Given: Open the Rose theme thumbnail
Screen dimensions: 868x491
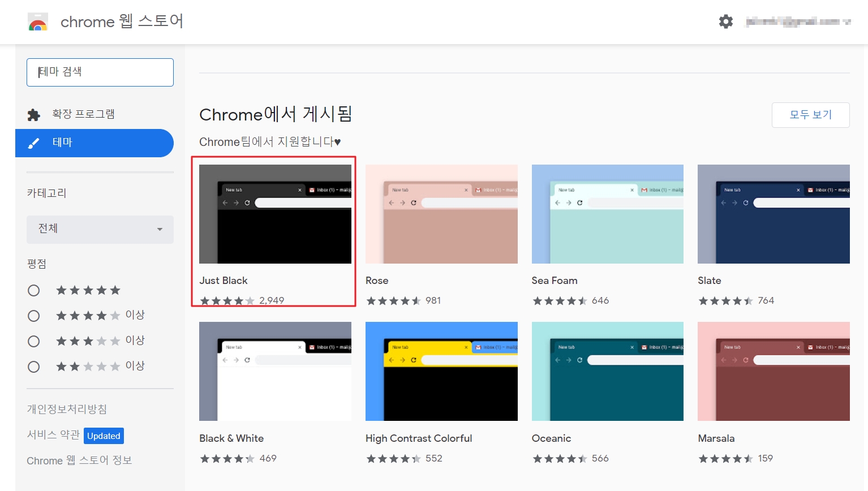Looking at the screenshot, I should coord(441,214).
